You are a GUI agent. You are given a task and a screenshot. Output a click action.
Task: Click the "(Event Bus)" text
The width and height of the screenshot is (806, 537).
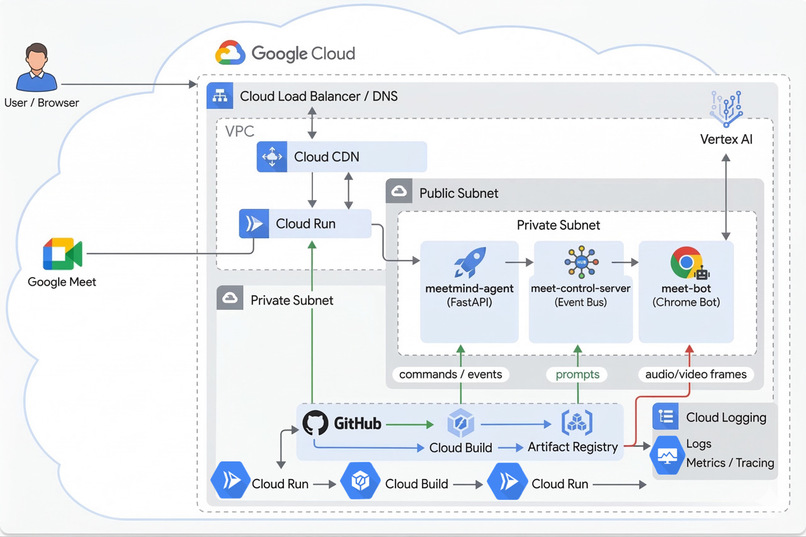[x=580, y=302]
